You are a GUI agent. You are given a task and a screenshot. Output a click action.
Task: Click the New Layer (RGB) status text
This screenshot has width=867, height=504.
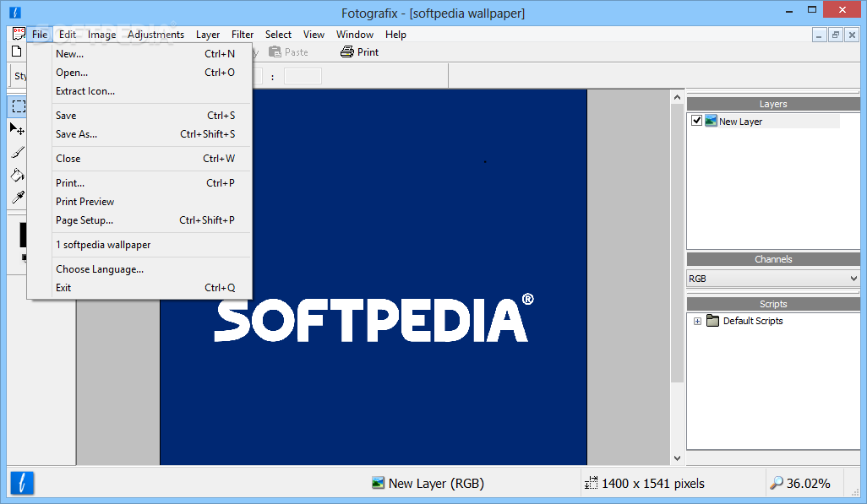click(x=436, y=484)
